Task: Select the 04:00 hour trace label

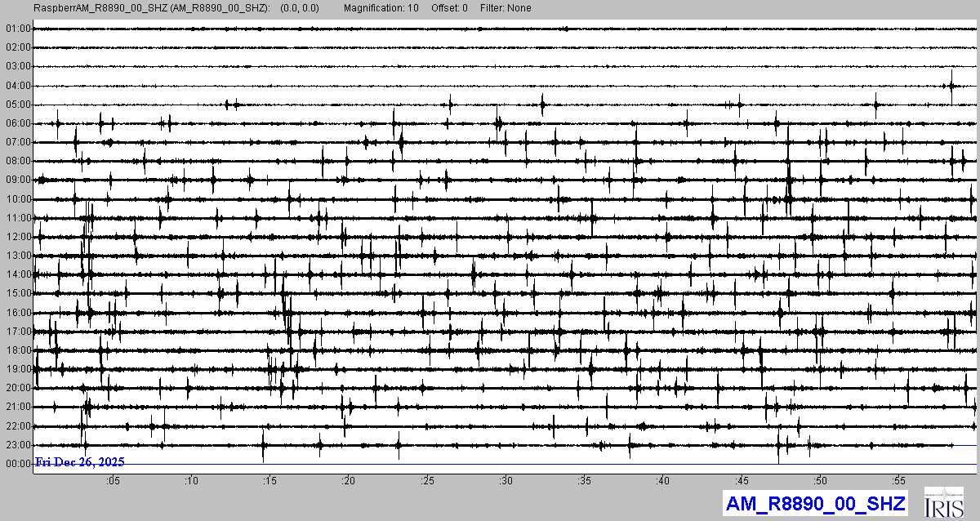Action: [17, 86]
